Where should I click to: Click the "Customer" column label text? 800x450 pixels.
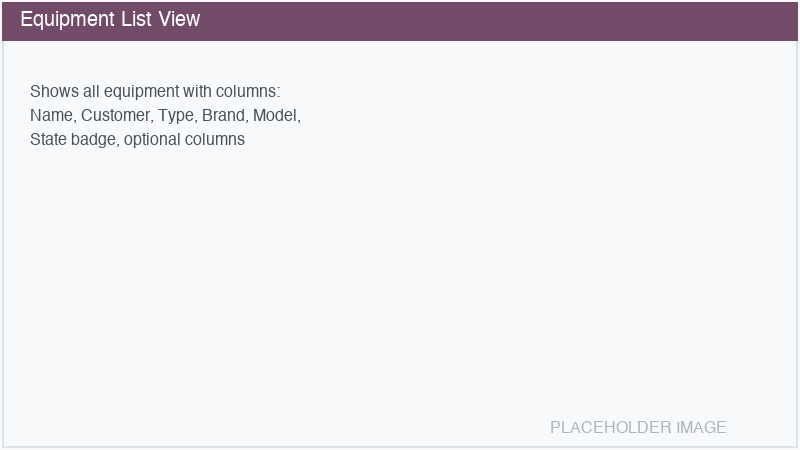click(x=116, y=115)
